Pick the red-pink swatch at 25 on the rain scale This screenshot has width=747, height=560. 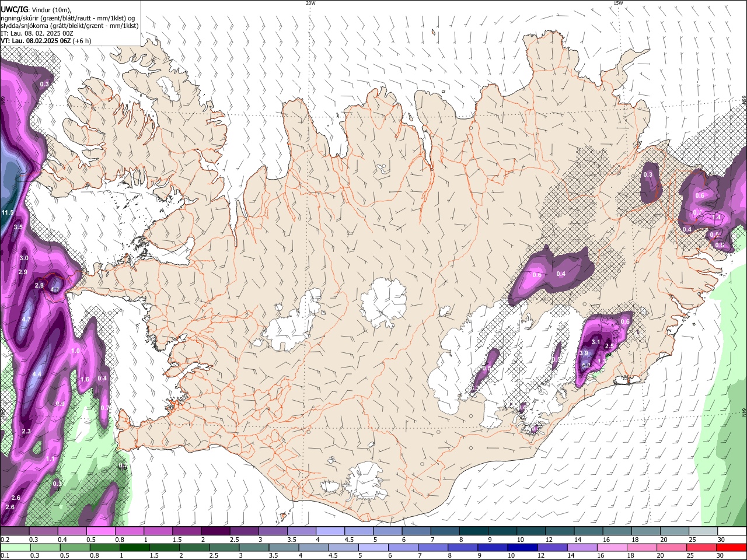702,547
